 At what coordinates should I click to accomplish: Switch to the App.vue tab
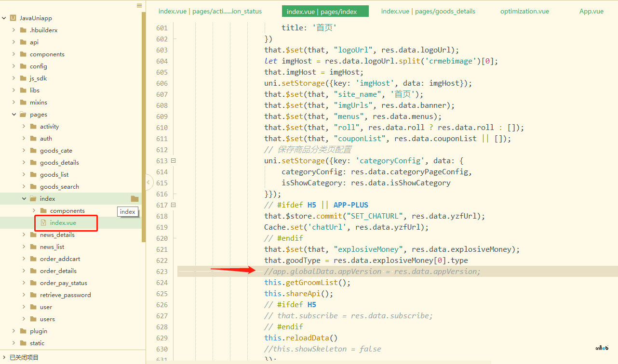coord(591,11)
